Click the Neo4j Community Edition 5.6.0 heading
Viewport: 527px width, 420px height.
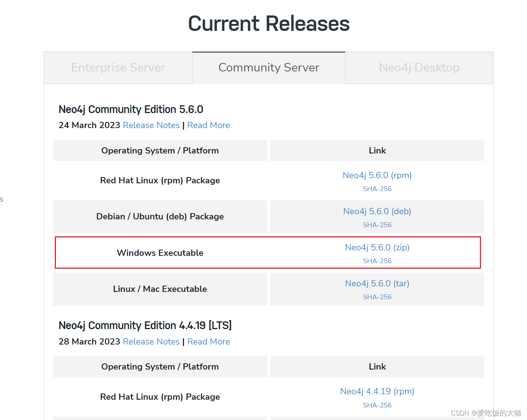click(131, 109)
